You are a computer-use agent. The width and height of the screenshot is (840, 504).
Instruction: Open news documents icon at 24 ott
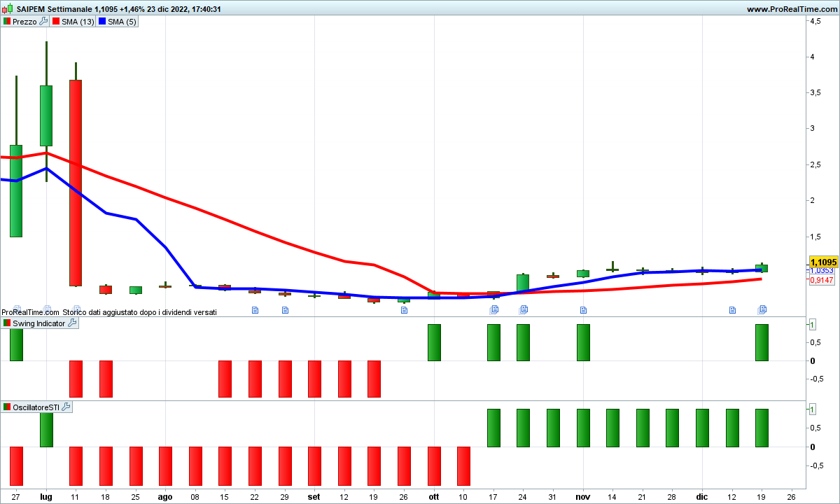[x=524, y=309]
